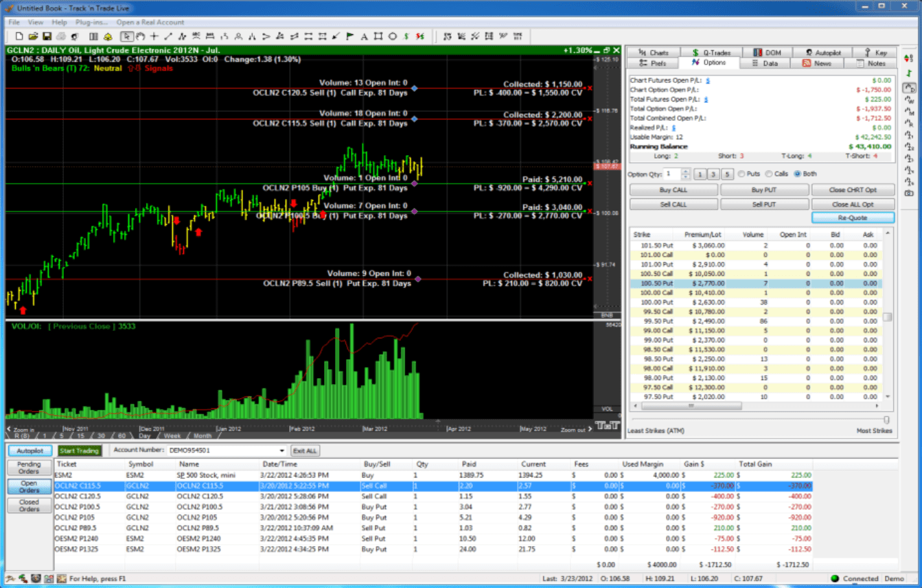The height and width of the screenshot is (588, 922).
Task: Click the Exit ALL button
Action: click(305, 451)
